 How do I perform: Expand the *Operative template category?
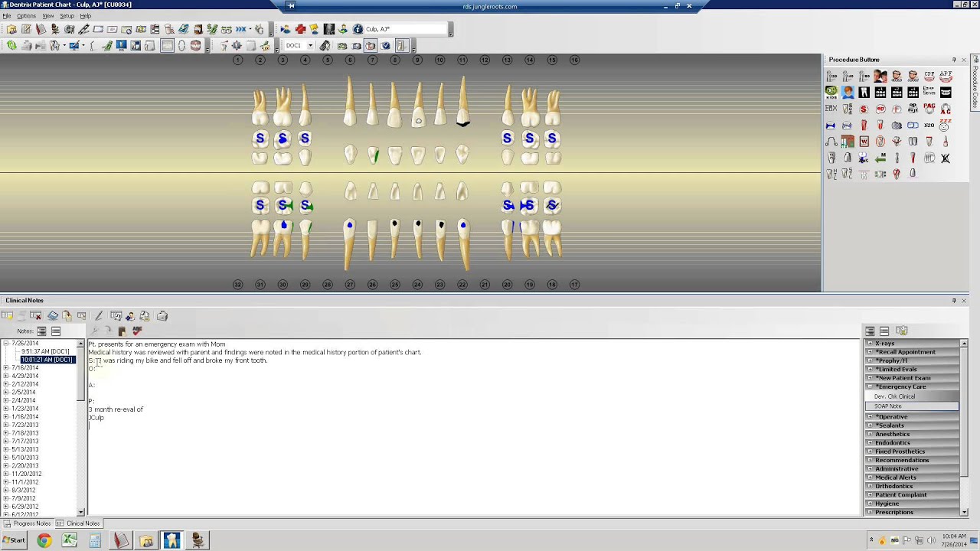(870, 417)
